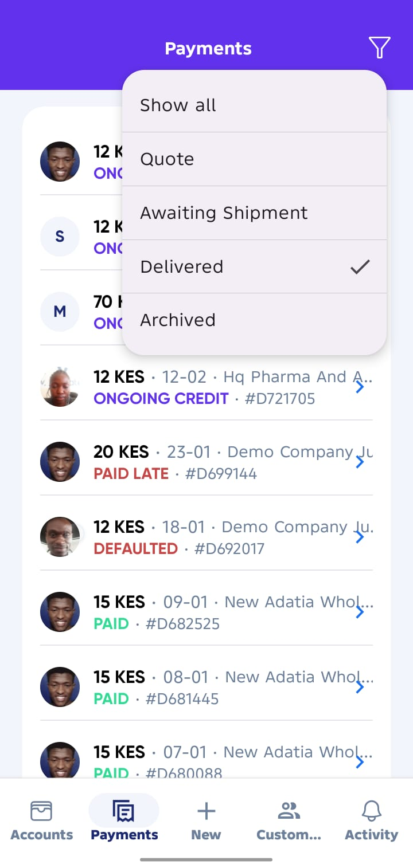Viewport: 413px width, 868px height.
Task: Click the avatar beside the DEFAULTED payment
Action: 60,537
